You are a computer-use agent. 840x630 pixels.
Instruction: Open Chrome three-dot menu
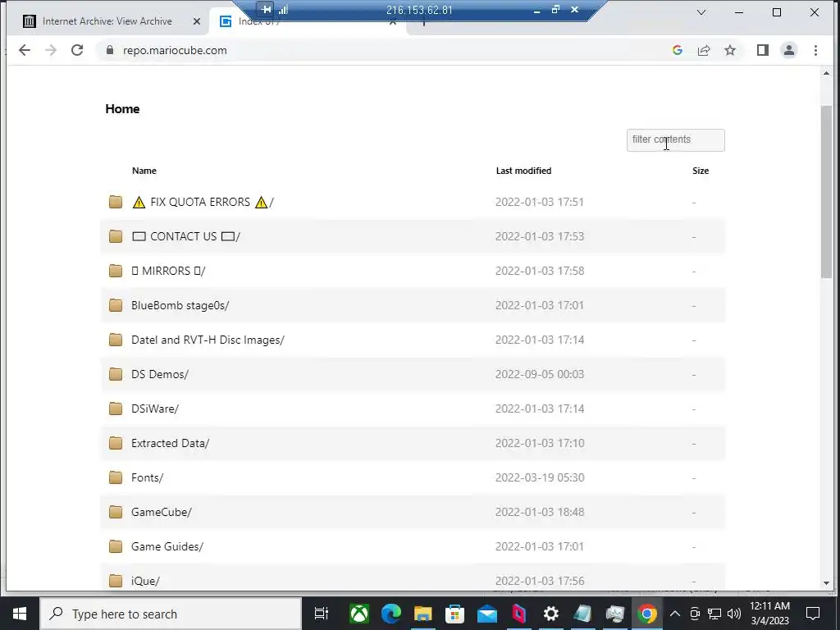(x=815, y=50)
